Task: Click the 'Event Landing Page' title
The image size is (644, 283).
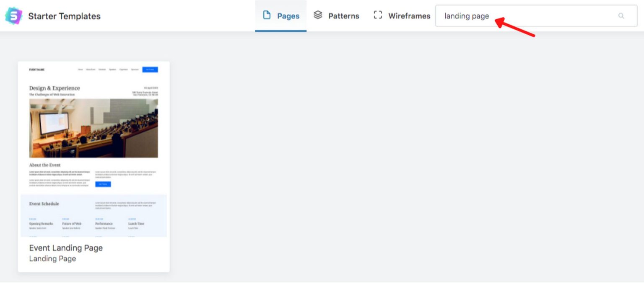Action: [66, 248]
